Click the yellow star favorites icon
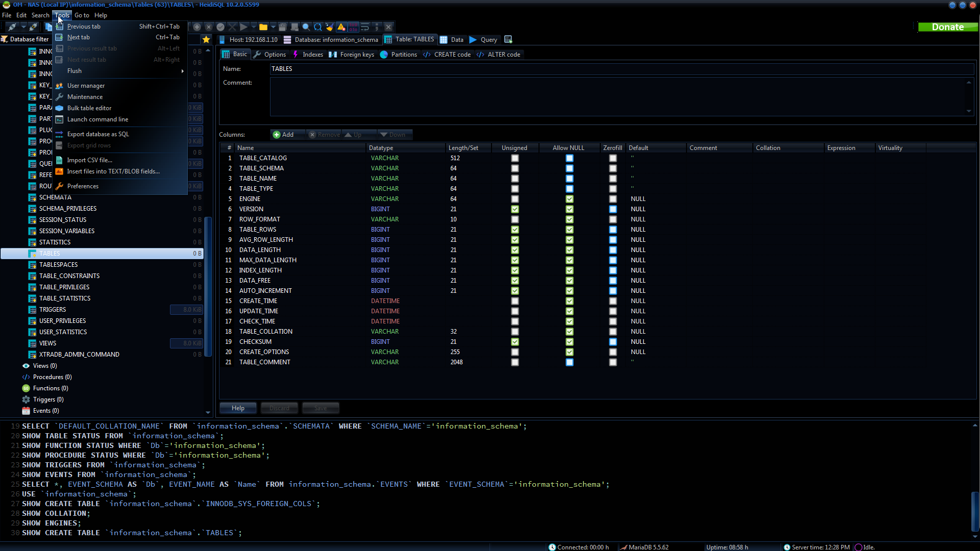Image resolution: width=980 pixels, height=551 pixels. (206, 39)
